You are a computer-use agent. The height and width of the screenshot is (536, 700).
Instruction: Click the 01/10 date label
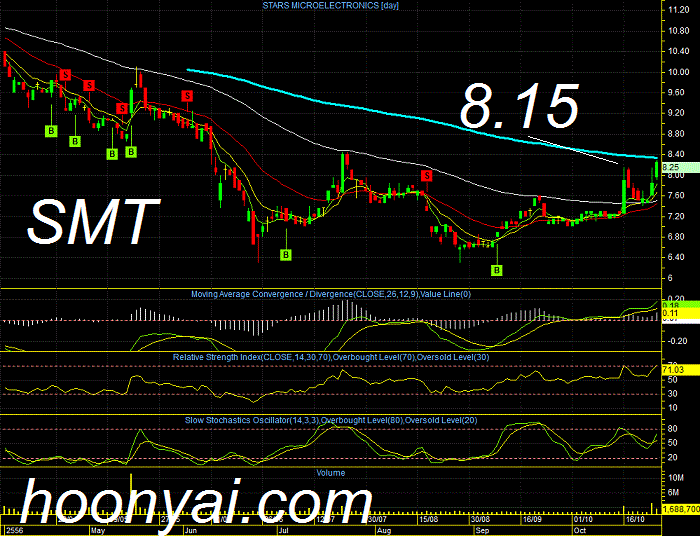pyautogui.click(x=583, y=520)
